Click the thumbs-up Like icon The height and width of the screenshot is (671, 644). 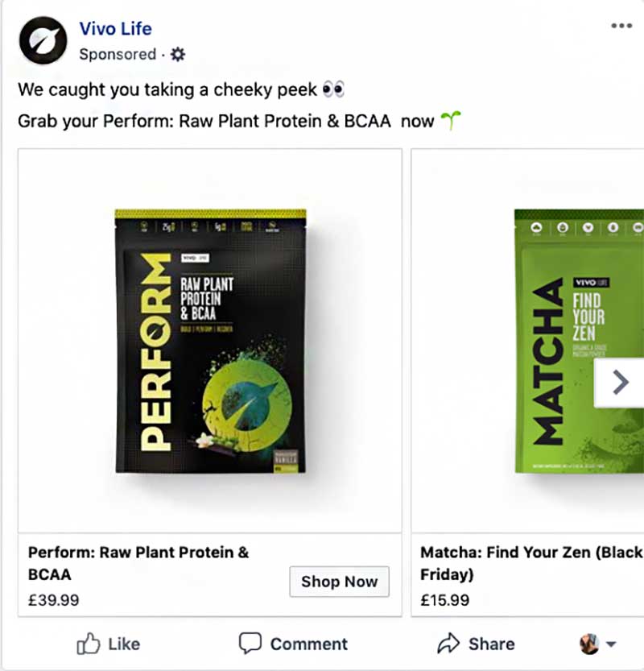87,644
